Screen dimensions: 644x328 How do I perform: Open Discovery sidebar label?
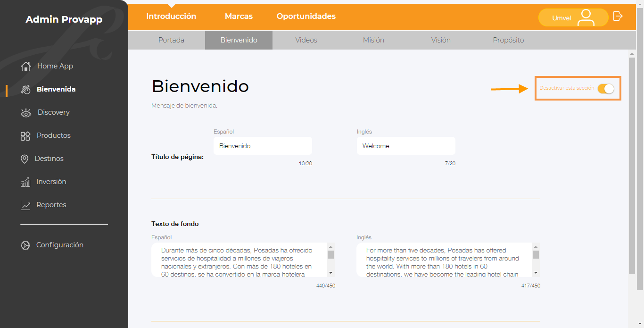[54, 112]
